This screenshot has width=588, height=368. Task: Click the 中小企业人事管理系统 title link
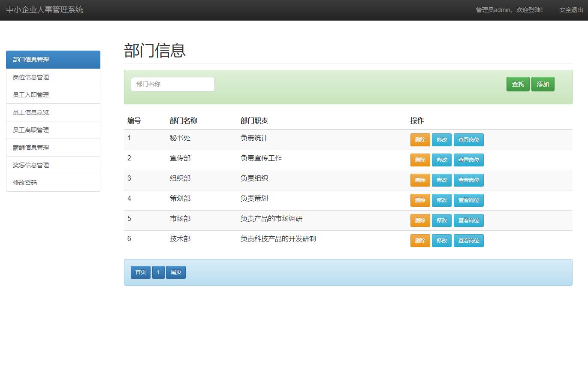tap(45, 10)
